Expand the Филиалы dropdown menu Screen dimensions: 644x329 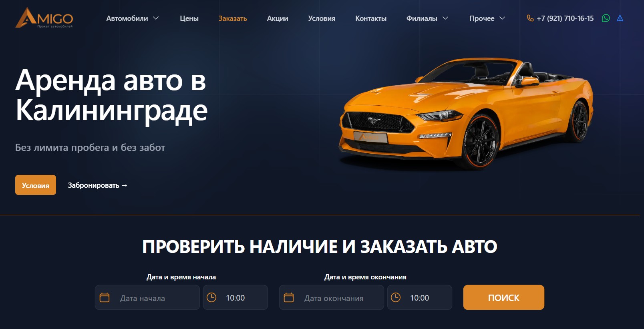[427, 18]
